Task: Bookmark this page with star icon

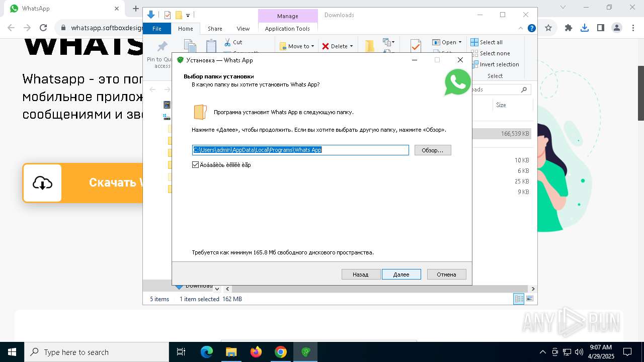Action: 548,28
